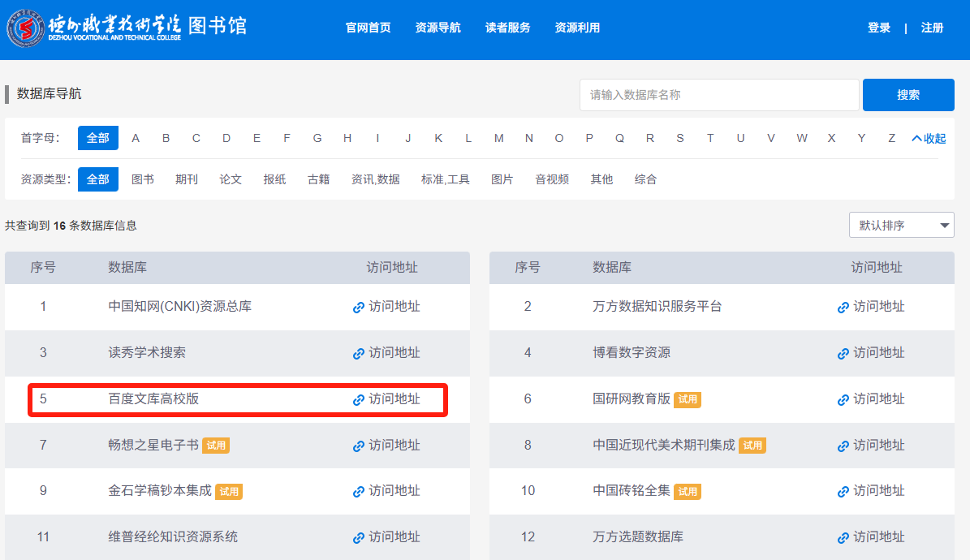Screen dimensions: 970x560
Task: Click the 试用 badge on 中国砖铭全集
Action: pyautogui.click(x=688, y=492)
